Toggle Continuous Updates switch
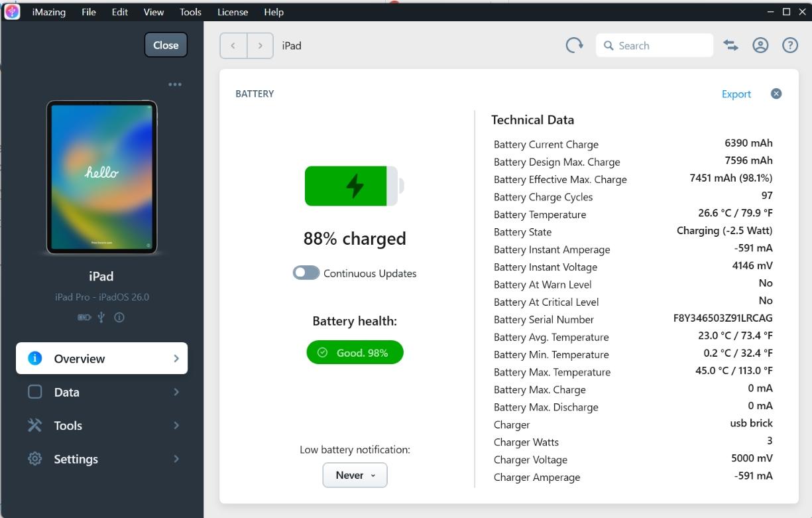This screenshot has height=518, width=812. [306, 273]
